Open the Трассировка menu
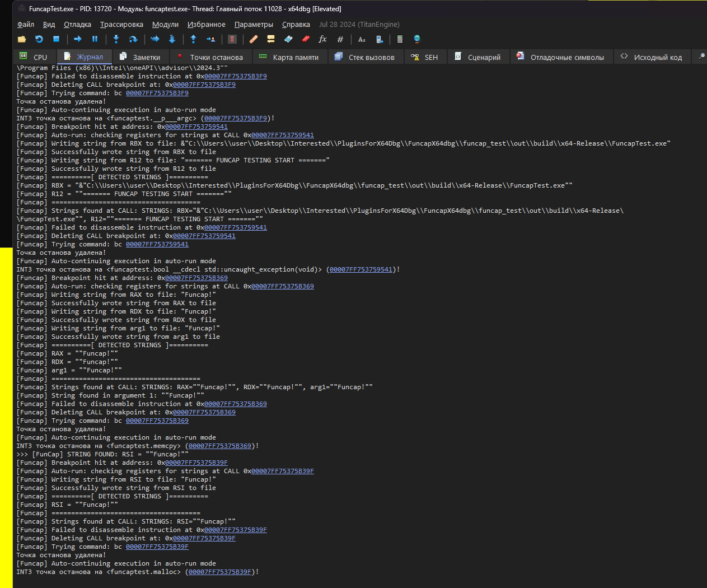Viewport: 707px width, 588px height. 121,25
